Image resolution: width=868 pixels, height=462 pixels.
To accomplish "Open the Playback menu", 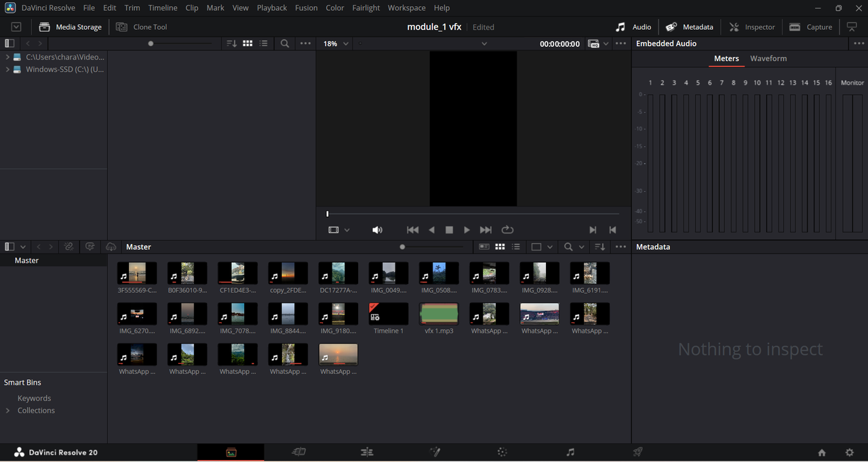I will [272, 8].
